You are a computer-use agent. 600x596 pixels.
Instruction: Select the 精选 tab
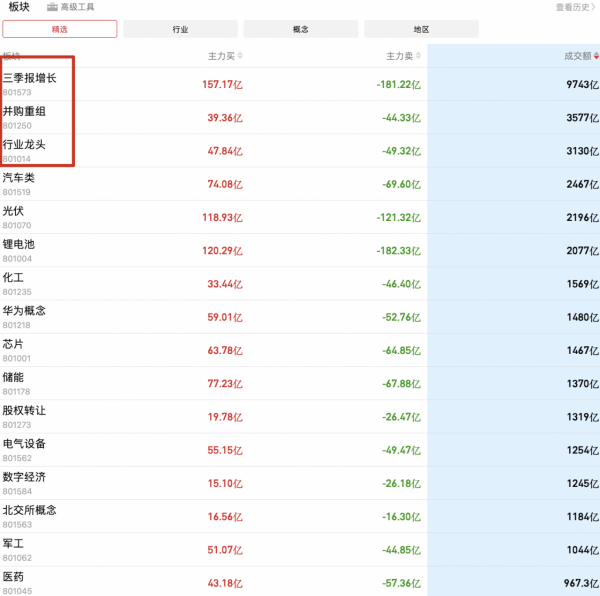(60, 29)
